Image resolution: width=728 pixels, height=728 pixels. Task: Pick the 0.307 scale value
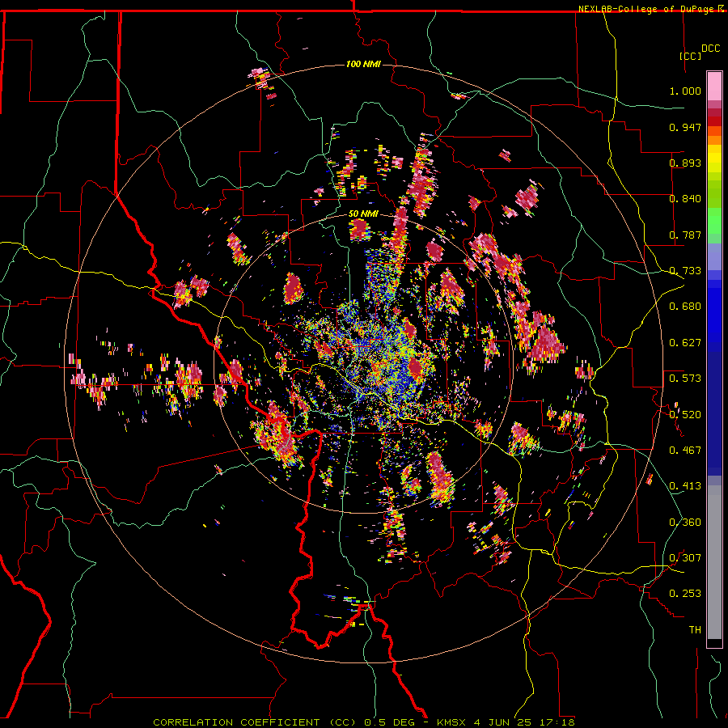tap(685, 558)
